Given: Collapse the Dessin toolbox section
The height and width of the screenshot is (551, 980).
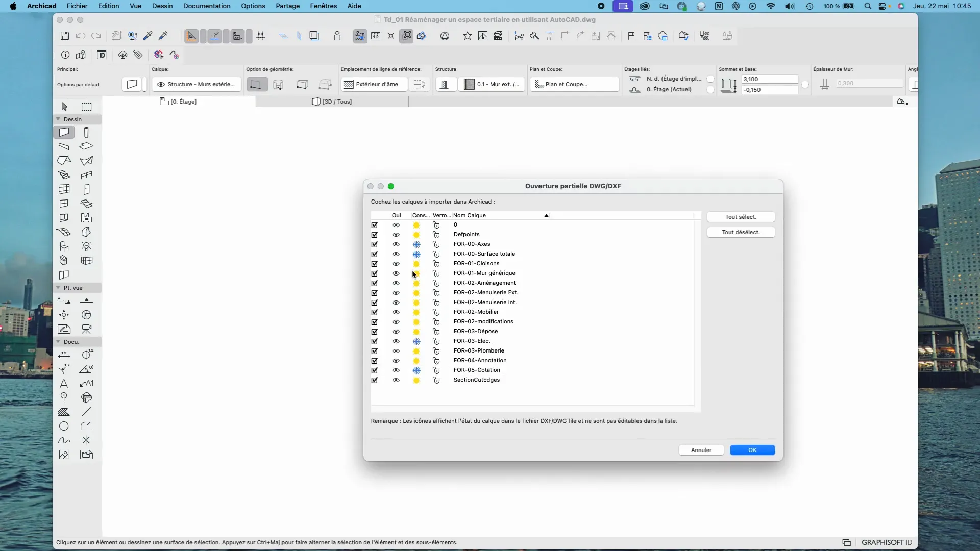Looking at the screenshot, I should click(x=58, y=119).
